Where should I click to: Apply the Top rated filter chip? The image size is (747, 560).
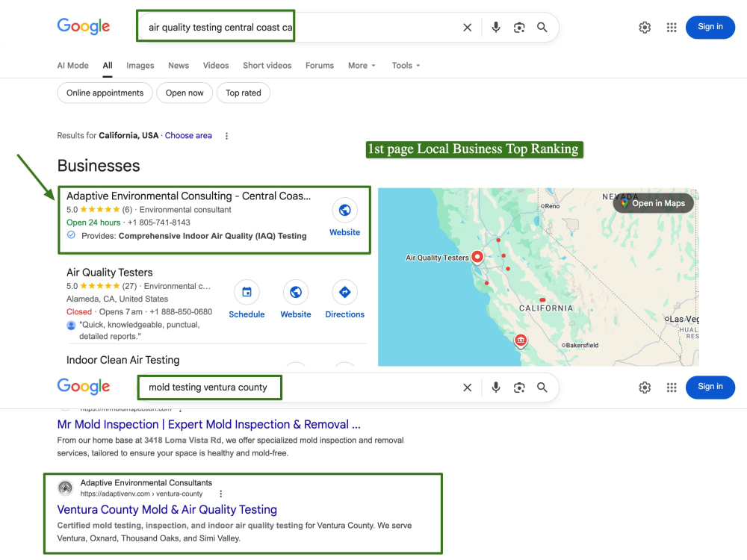[244, 93]
